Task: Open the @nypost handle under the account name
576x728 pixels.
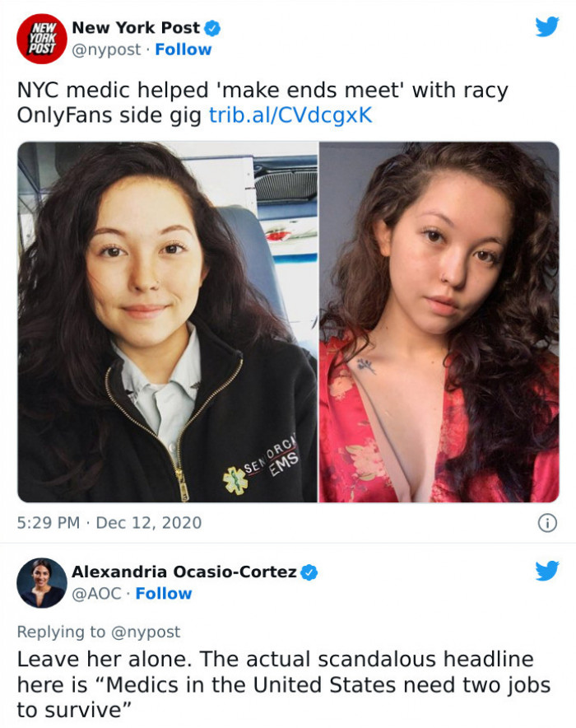Action: click(x=106, y=49)
